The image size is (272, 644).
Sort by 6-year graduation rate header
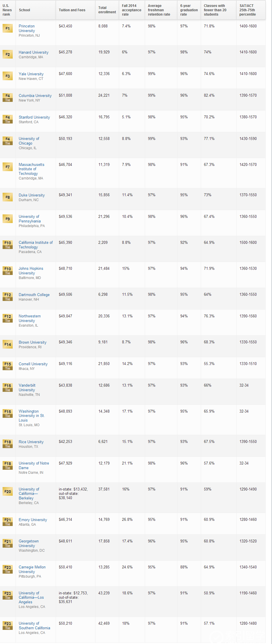[189, 10]
